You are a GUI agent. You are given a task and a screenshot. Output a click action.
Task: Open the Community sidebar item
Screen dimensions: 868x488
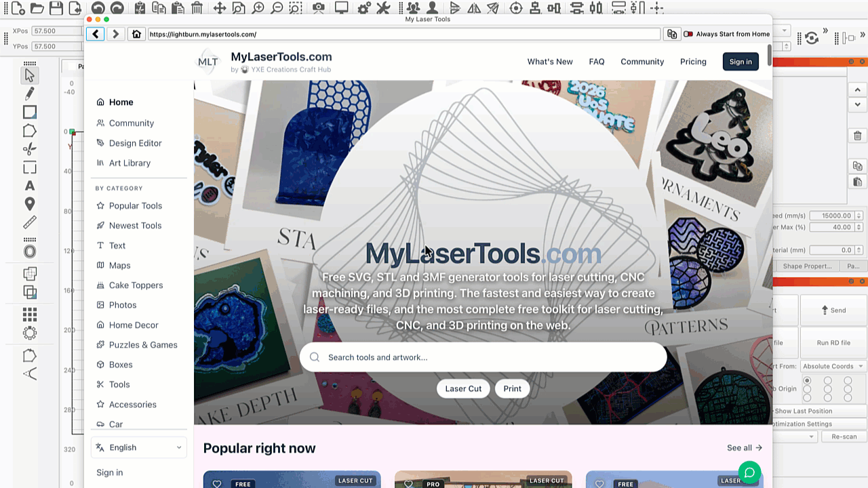(x=132, y=123)
